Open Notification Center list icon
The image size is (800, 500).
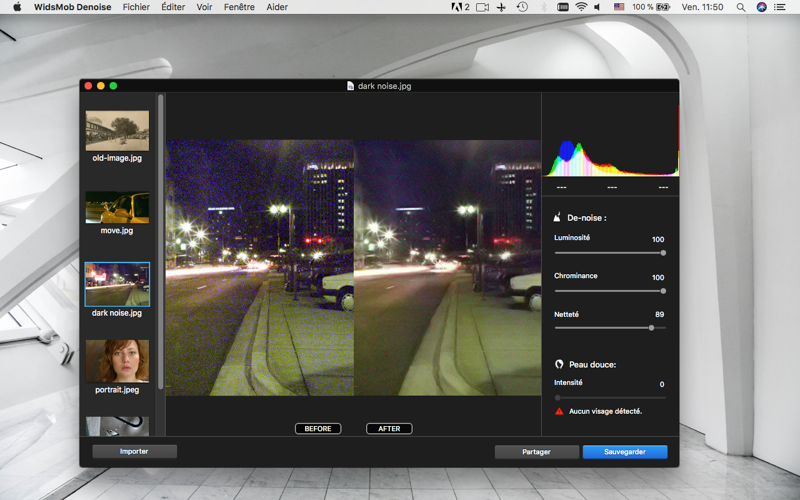780,7
